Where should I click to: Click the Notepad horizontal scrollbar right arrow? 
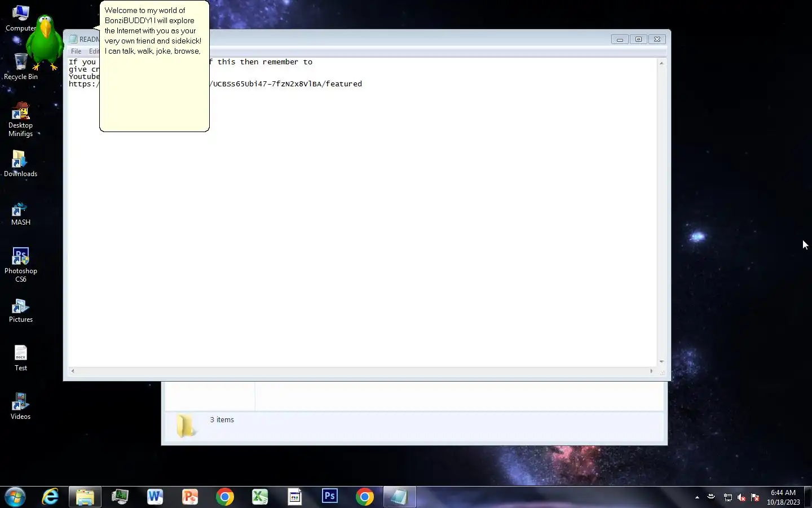651,371
